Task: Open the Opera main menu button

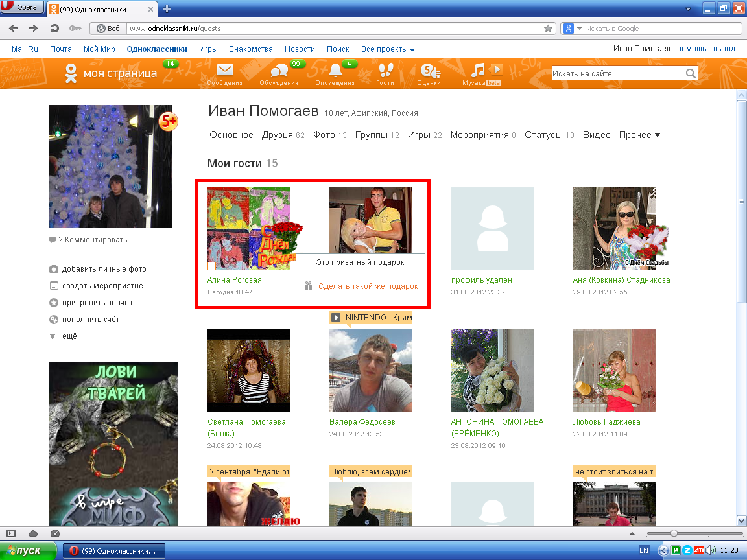Action: (x=22, y=7)
